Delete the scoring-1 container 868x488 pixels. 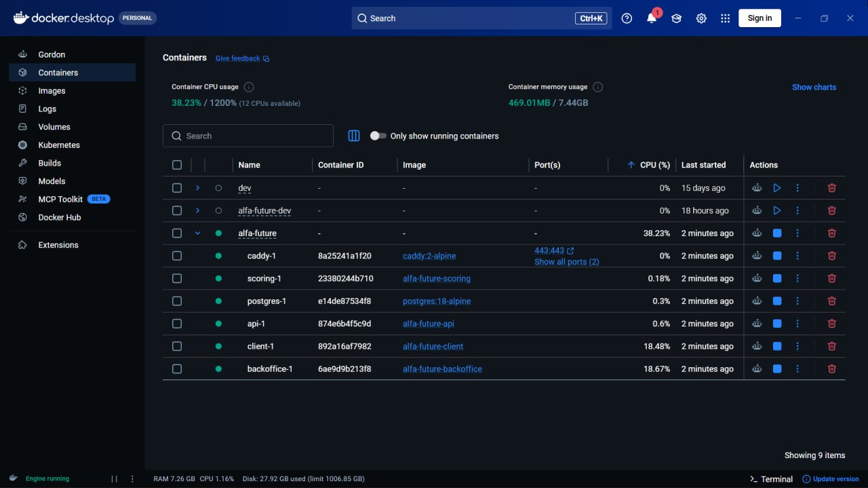pos(832,278)
